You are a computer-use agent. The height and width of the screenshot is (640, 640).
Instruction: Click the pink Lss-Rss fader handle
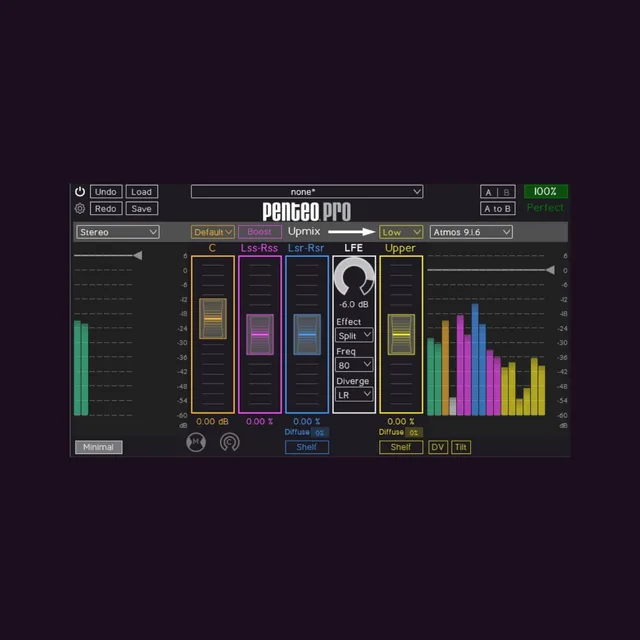click(x=260, y=334)
